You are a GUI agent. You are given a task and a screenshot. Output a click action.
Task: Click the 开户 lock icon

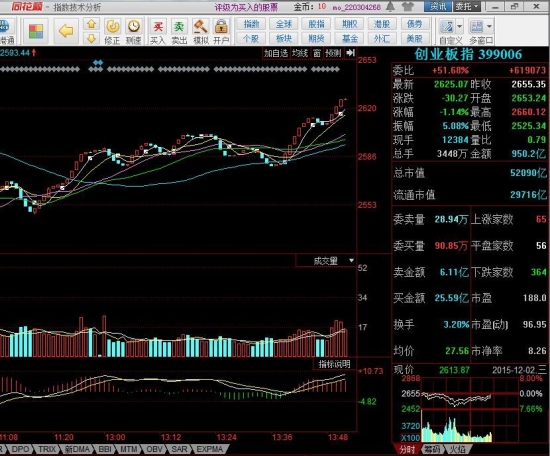tap(221, 32)
